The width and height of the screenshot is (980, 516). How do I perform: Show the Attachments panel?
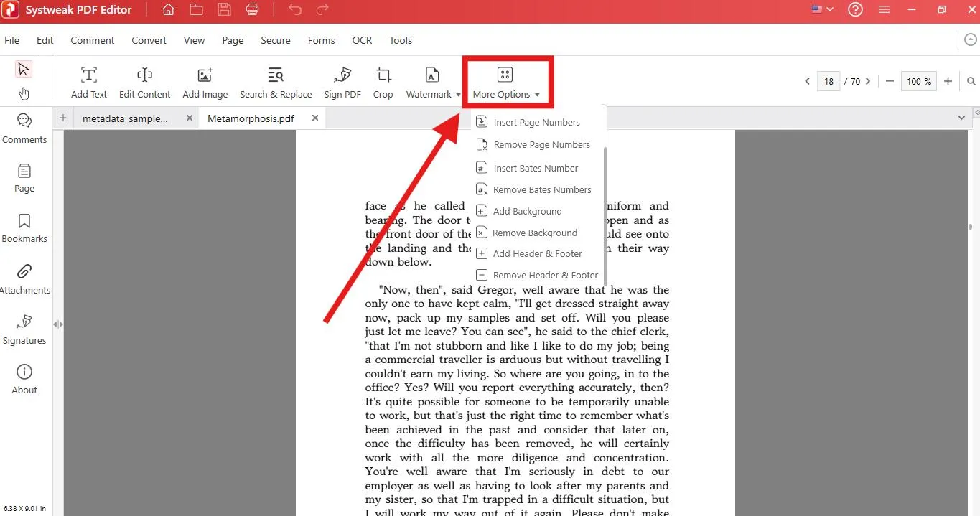tap(24, 278)
